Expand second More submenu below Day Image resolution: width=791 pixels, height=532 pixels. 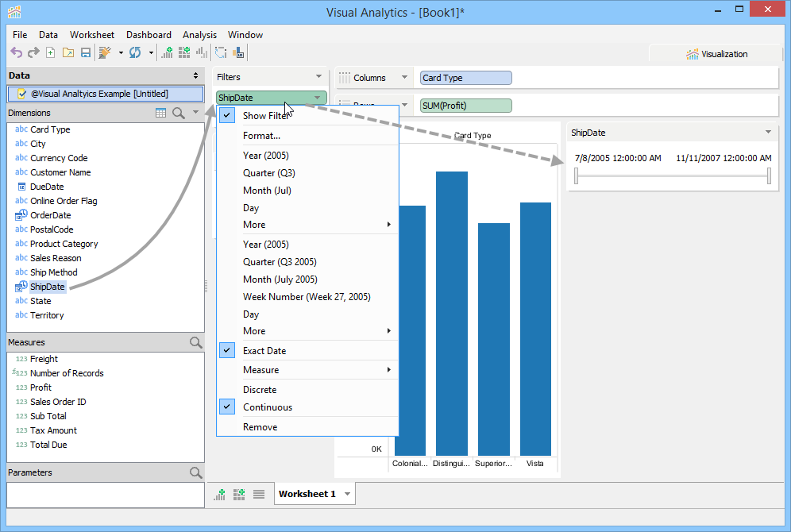click(307, 331)
